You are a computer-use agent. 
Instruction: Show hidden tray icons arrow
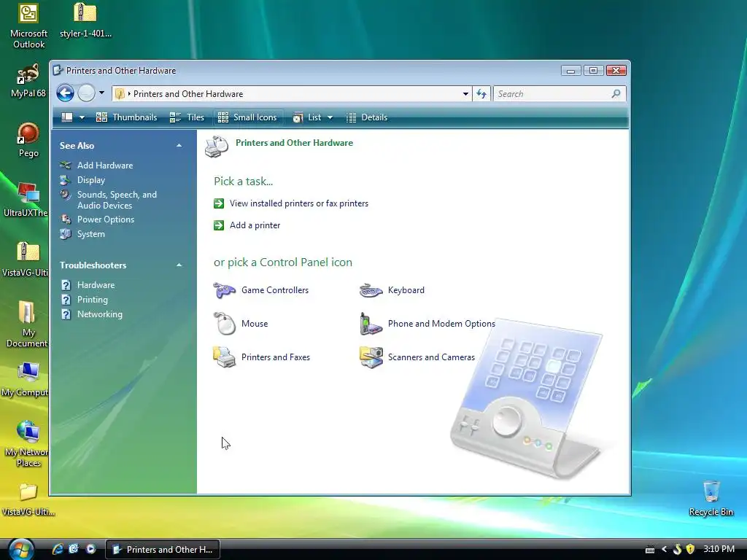point(665,549)
